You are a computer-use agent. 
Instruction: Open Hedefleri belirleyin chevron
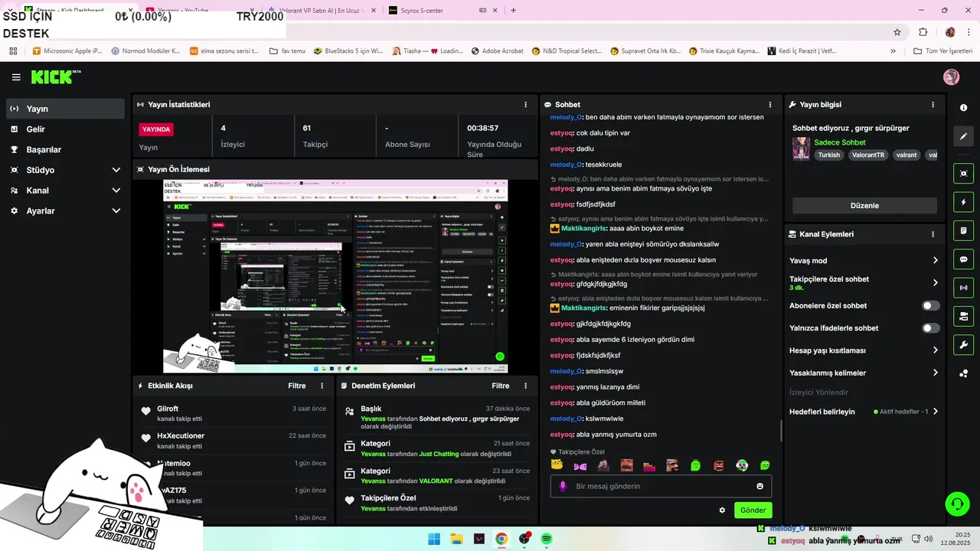tap(935, 412)
